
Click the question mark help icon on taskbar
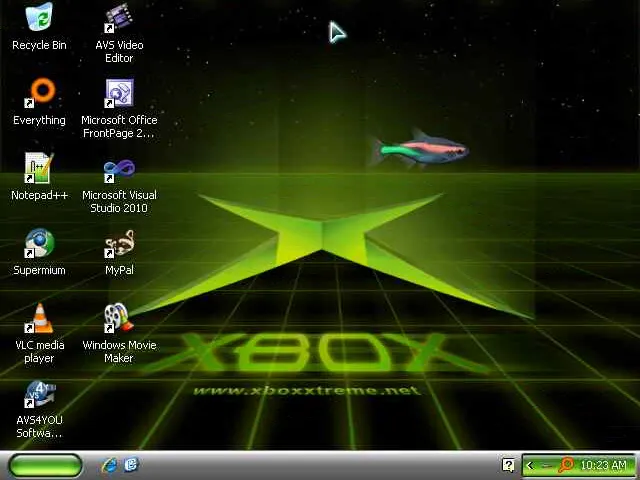509,465
